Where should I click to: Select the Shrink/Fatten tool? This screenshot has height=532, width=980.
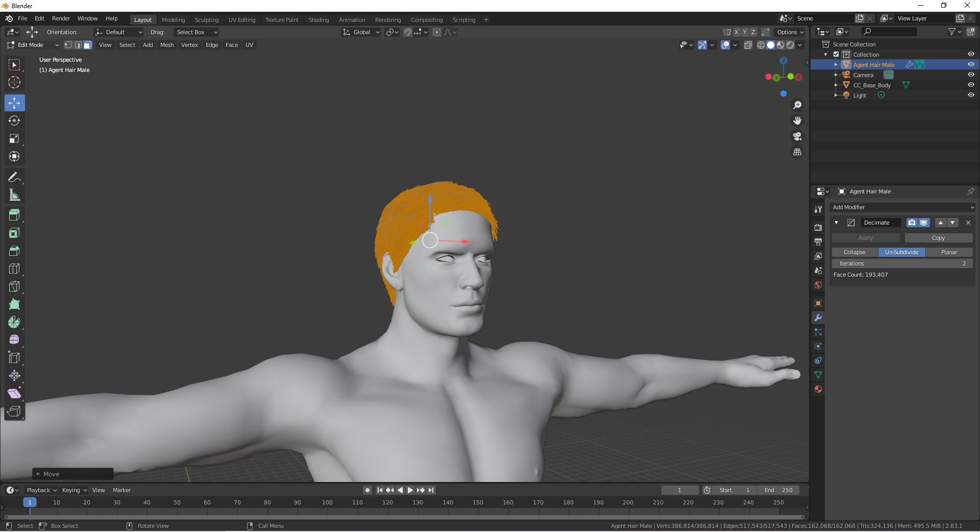14,376
